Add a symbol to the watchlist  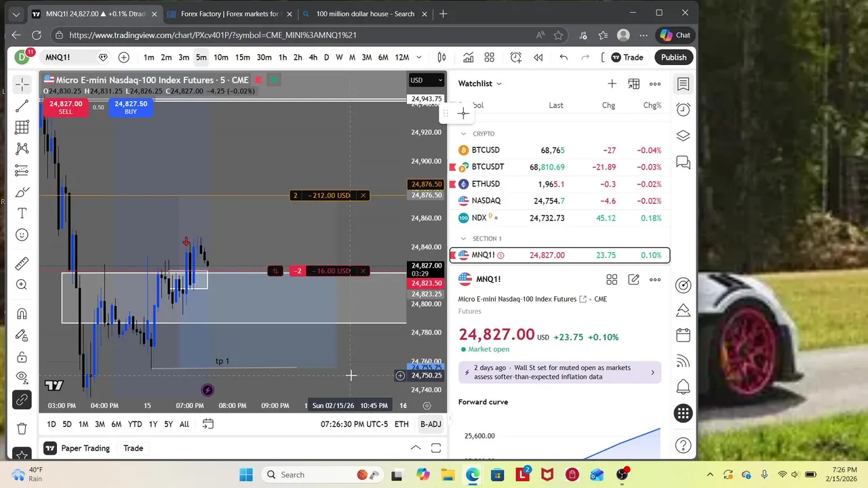point(612,83)
